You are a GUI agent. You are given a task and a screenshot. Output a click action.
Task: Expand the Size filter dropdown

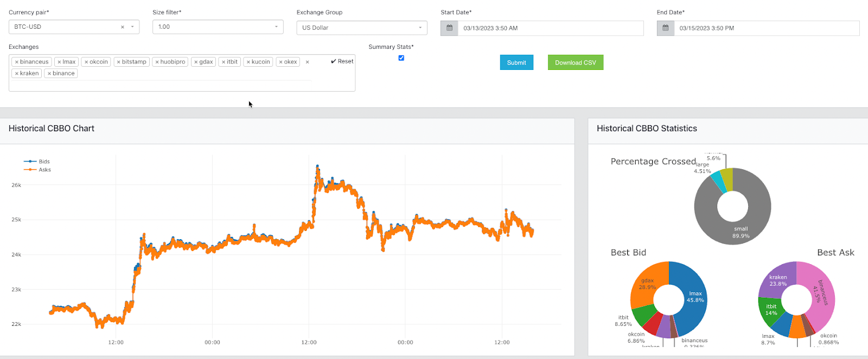[x=276, y=27]
